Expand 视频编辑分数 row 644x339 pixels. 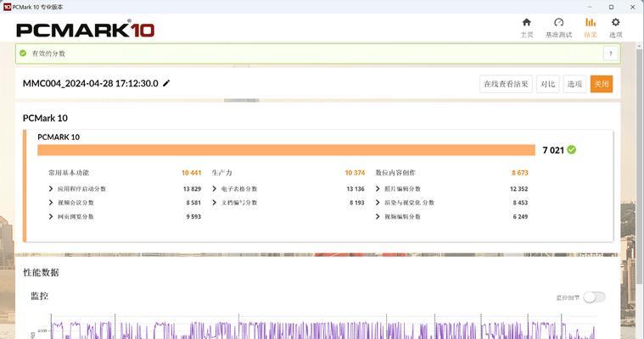(x=378, y=217)
